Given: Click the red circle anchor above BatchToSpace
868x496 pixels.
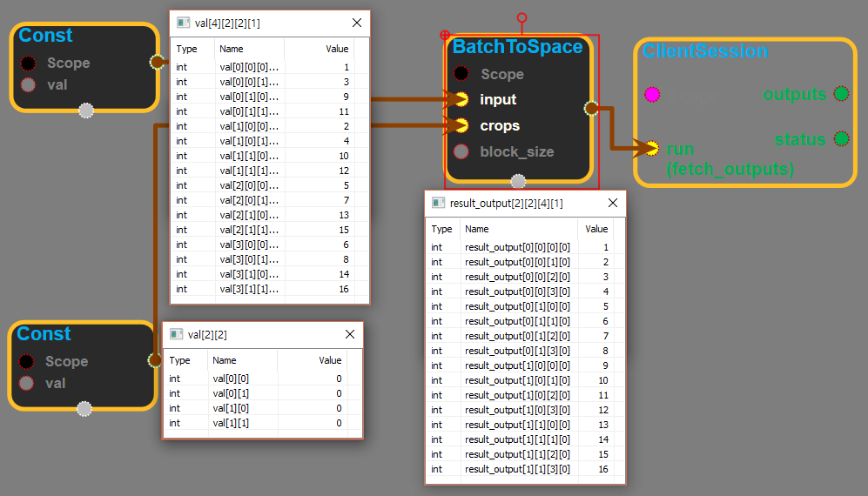Looking at the screenshot, I should pos(522,17).
